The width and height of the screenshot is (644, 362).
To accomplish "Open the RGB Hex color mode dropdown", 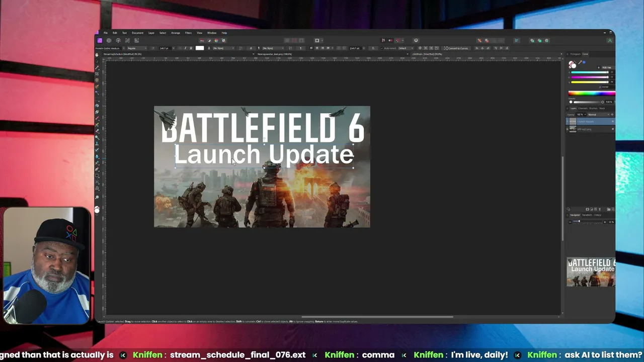I will click(608, 67).
